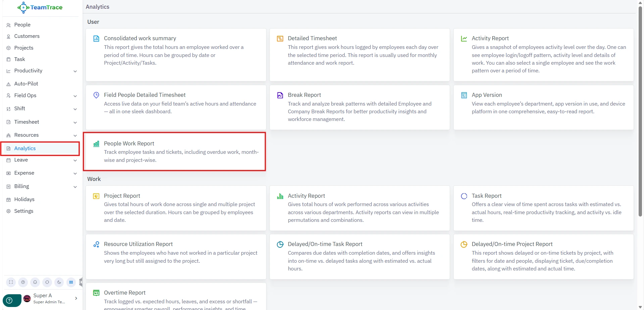
Task: Expand the Timesheet submenu arrow
Action: [75, 122]
